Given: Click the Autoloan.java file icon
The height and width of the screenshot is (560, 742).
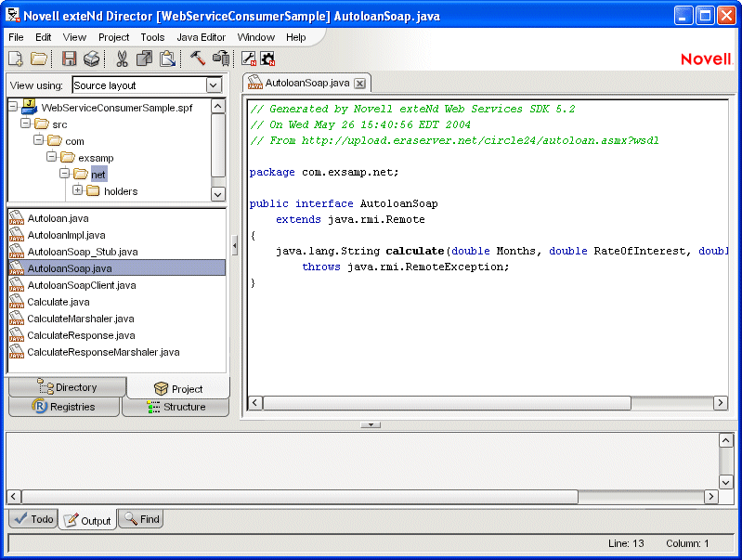Looking at the screenshot, I should (17, 217).
